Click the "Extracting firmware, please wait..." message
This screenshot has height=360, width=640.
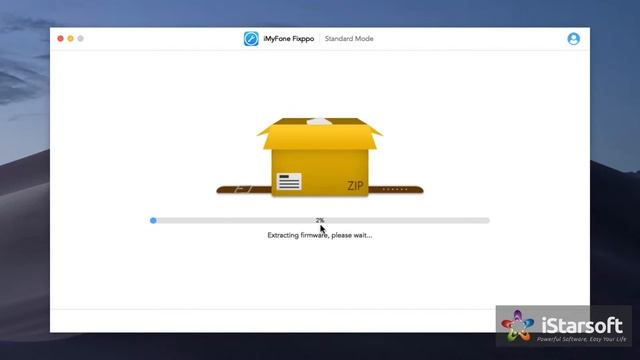tap(320, 235)
